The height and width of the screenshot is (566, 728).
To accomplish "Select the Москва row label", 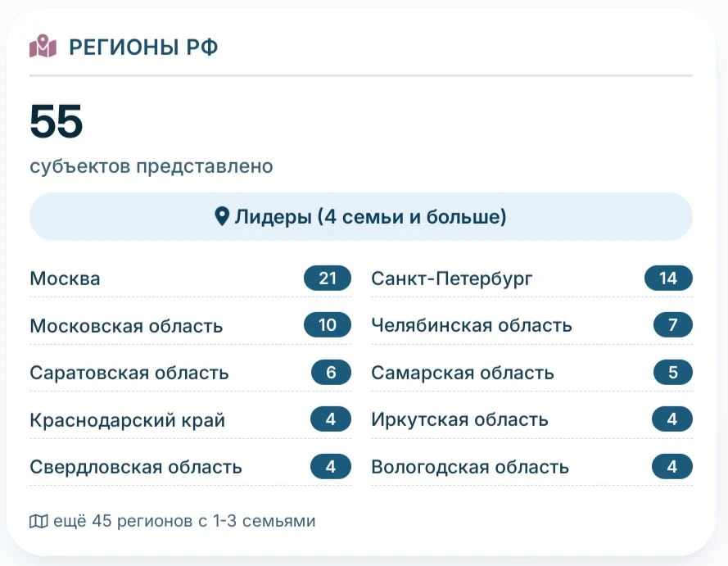I will click(65, 278).
